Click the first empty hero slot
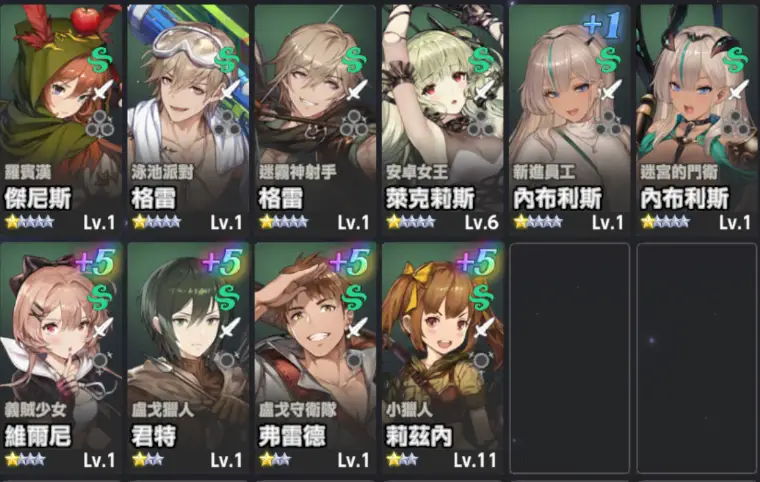The height and width of the screenshot is (482, 760). 570,358
